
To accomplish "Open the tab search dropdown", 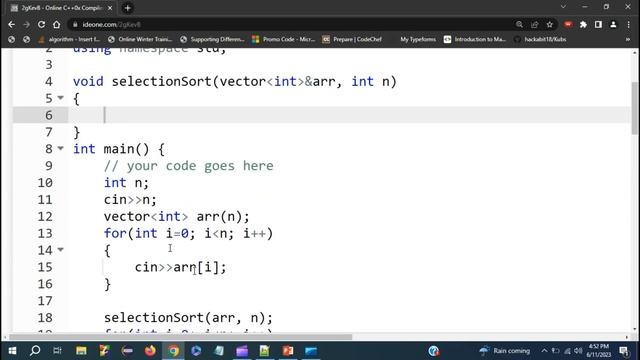I will (x=563, y=7).
